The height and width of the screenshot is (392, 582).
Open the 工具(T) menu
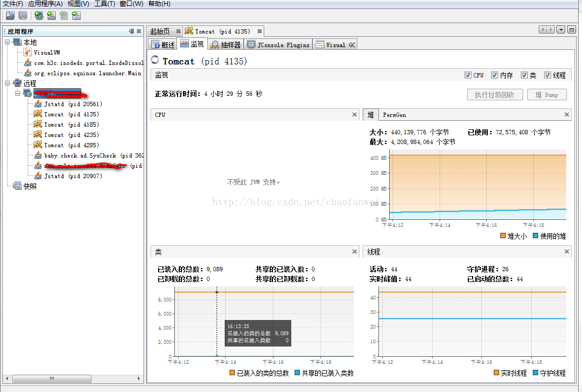tap(104, 4)
